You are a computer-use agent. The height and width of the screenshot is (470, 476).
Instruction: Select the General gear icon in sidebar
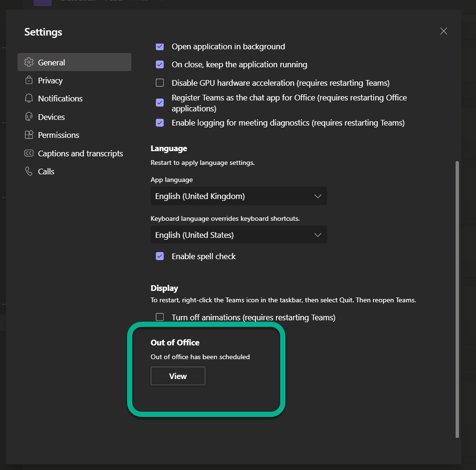(29, 62)
